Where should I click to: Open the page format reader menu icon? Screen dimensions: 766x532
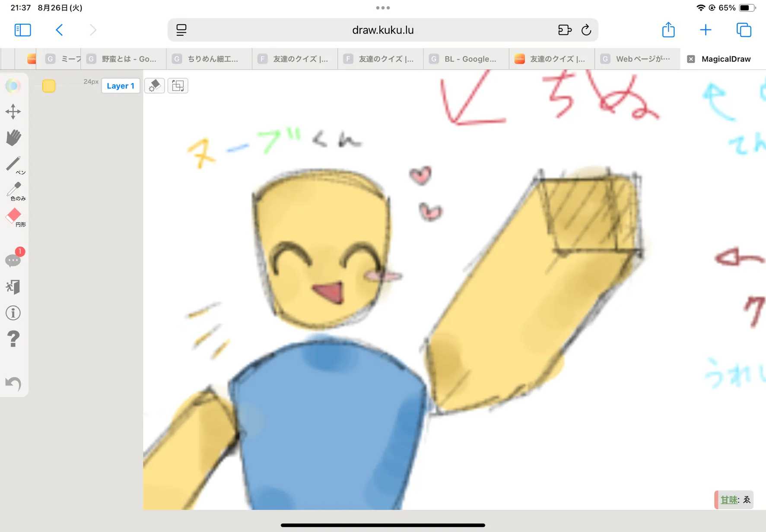(181, 30)
